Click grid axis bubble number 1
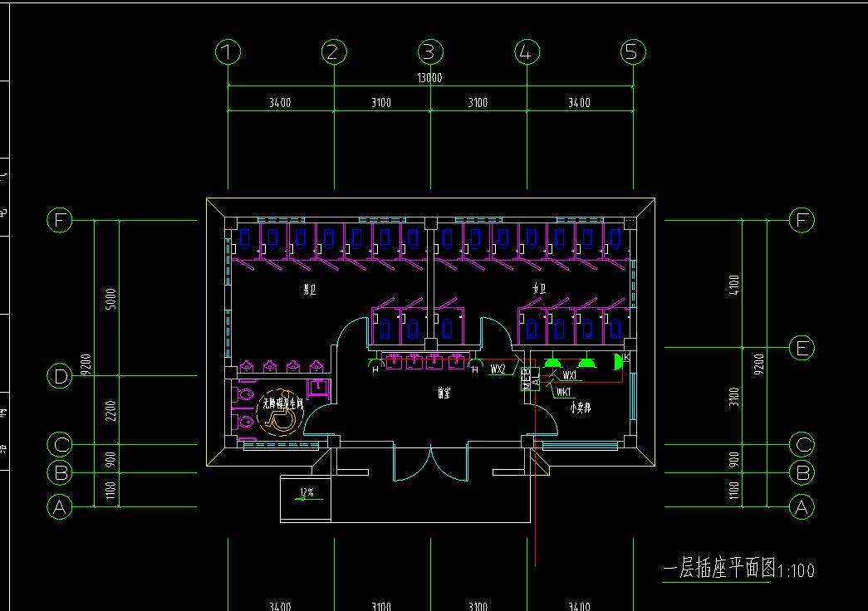Image resolution: width=868 pixels, height=611 pixels. [x=228, y=52]
